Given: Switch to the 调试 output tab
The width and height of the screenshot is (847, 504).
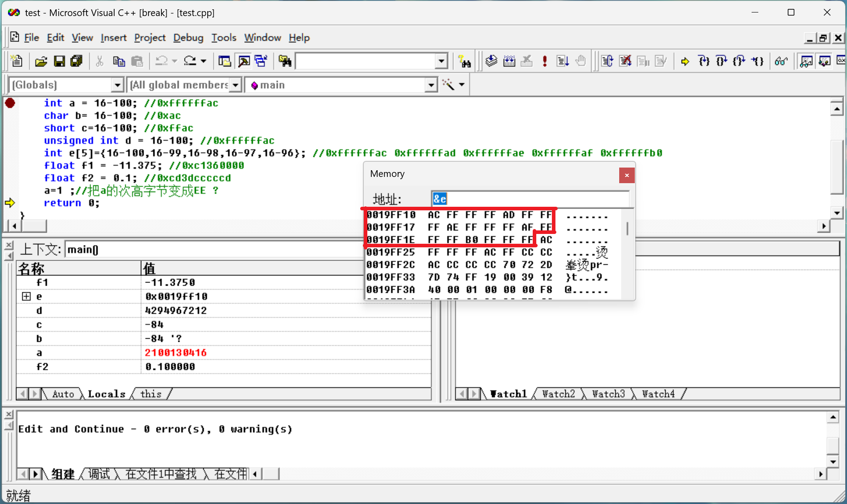Looking at the screenshot, I should tap(99, 474).
